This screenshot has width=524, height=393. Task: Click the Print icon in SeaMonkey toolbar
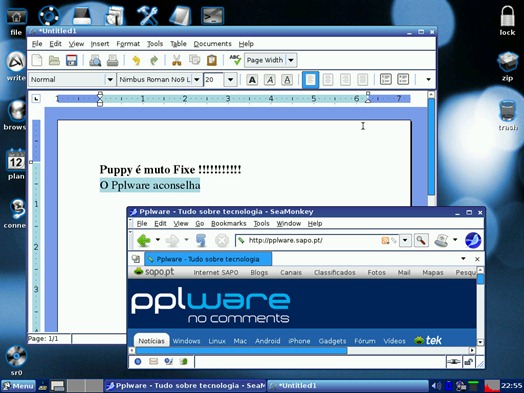coord(441,240)
